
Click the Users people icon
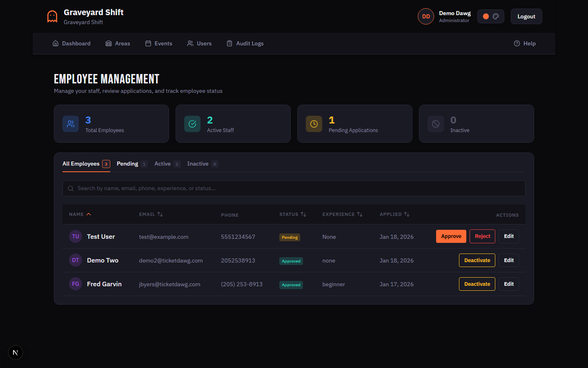(189, 43)
